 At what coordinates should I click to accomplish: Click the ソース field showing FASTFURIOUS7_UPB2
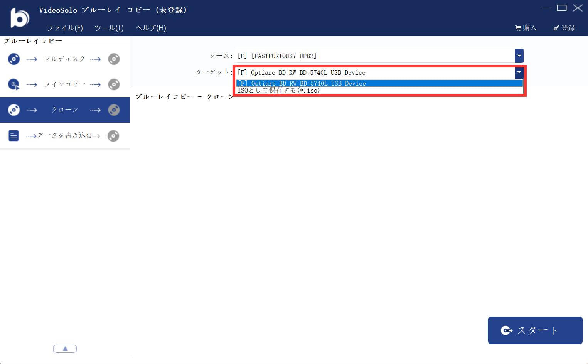[x=375, y=56]
